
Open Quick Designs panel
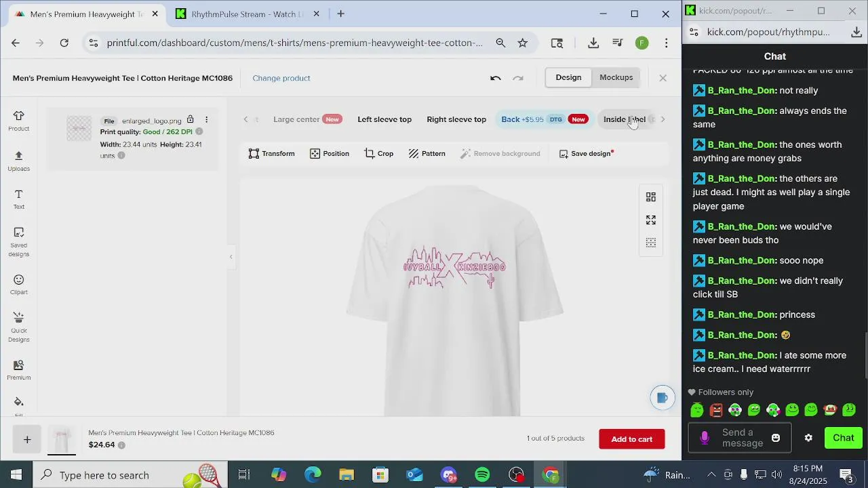[x=18, y=327]
